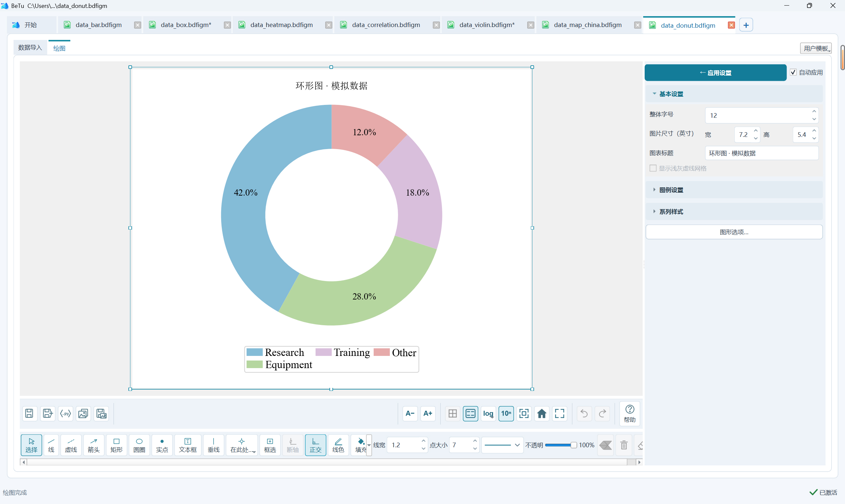Viewport: 845px width, 504px height.
Task: Select the 矩形 rectangle tool
Action: coord(116,445)
